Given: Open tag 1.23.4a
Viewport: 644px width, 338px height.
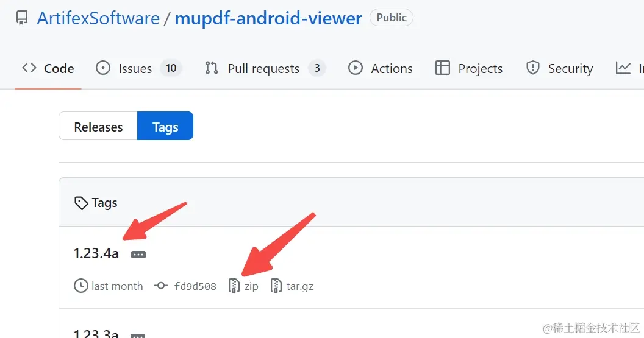Looking at the screenshot, I should pos(96,253).
